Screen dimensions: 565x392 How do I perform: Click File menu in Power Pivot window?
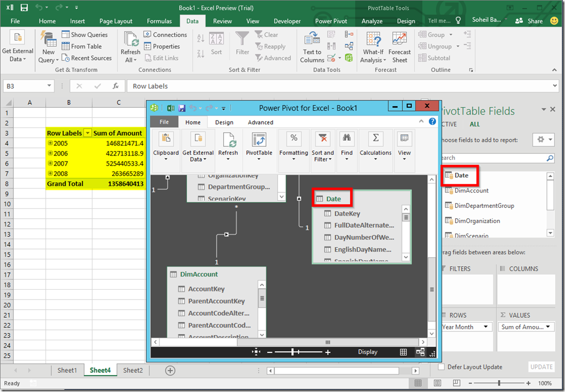pyautogui.click(x=164, y=122)
